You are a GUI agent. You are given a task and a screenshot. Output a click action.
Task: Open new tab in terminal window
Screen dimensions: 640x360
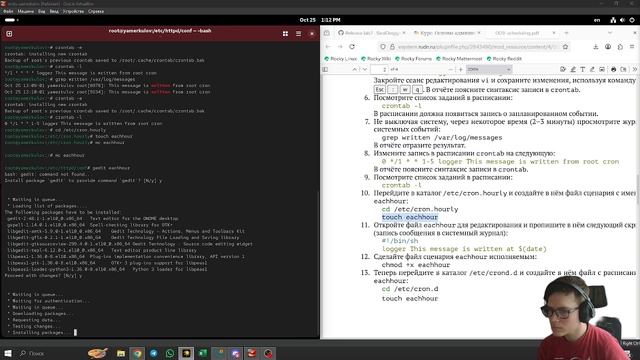pos(9,34)
